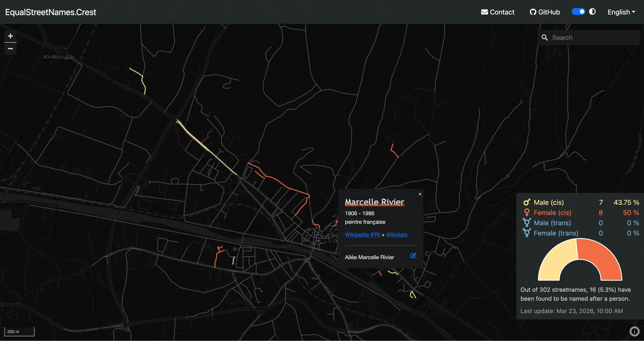Go to EqualStreetNames.Crest home title
The height and width of the screenshot is (341, 644).
[50, 12]
